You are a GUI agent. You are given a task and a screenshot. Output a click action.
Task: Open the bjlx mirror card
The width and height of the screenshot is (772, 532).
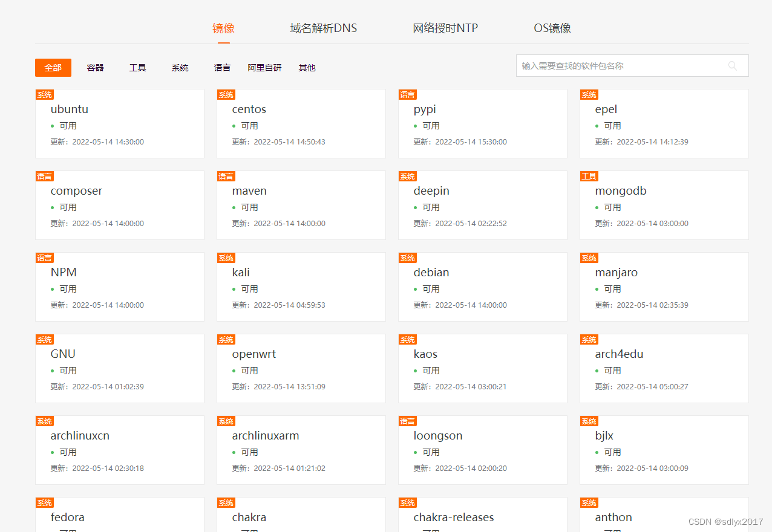click(x=664, y=450)
